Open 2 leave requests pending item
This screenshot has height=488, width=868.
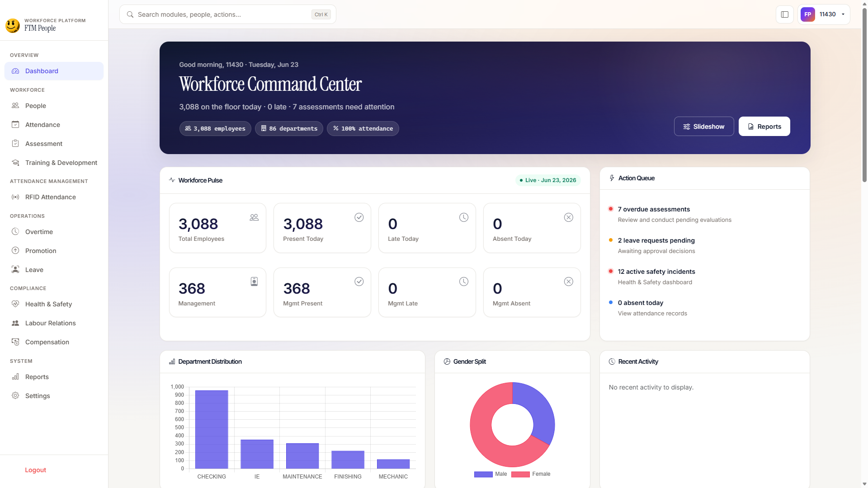click(704, 245)
